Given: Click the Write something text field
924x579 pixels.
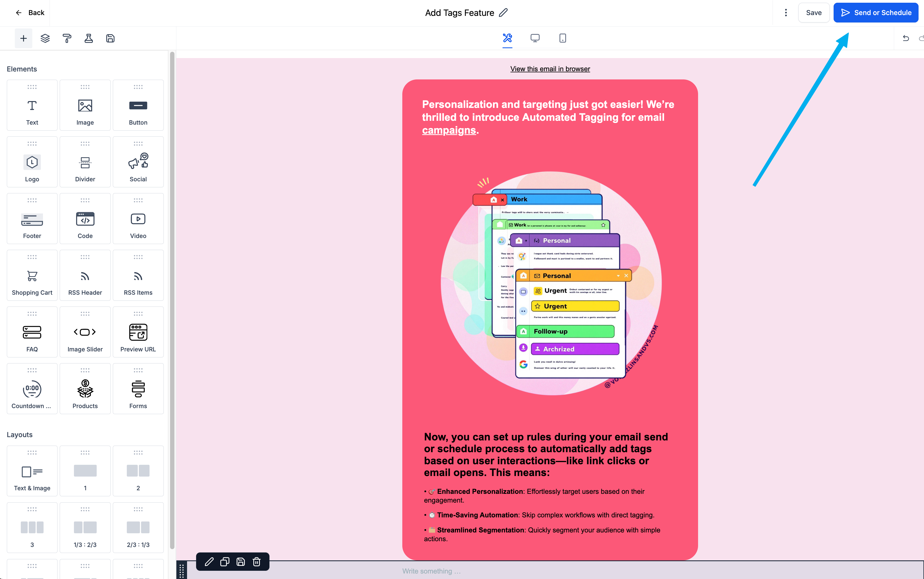Looking at the screenshot, I should tap(432, 571).
